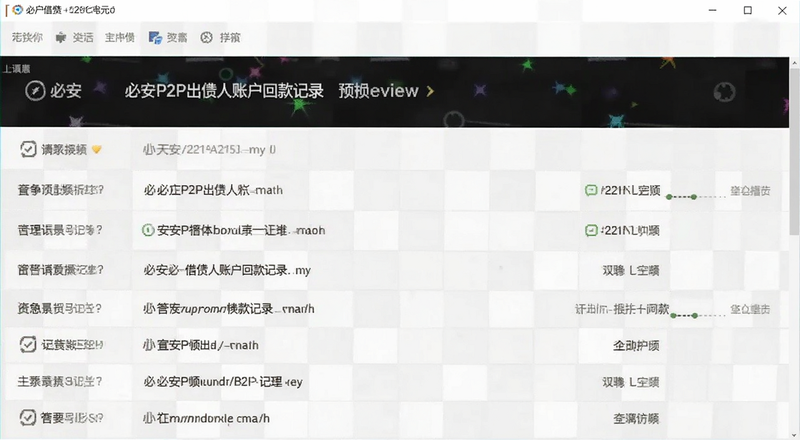Click the left label of the ..maoh row
800x440 pixels.
point(60,230)
